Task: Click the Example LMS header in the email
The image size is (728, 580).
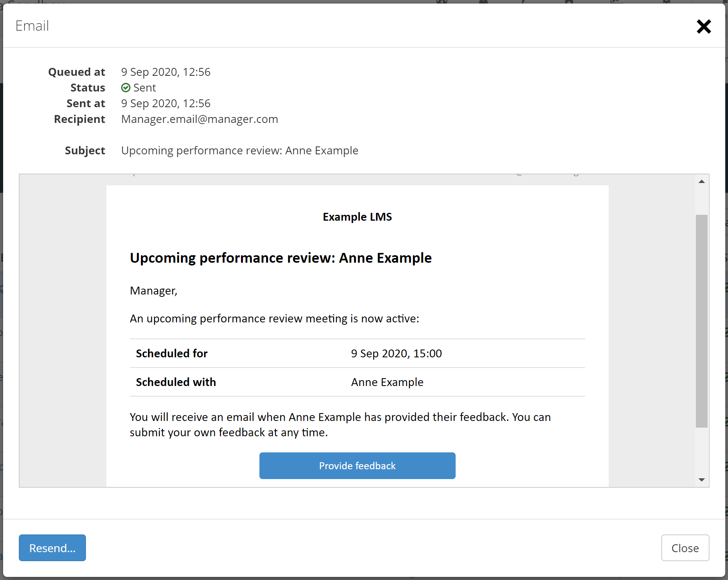Action: point(357,217)
